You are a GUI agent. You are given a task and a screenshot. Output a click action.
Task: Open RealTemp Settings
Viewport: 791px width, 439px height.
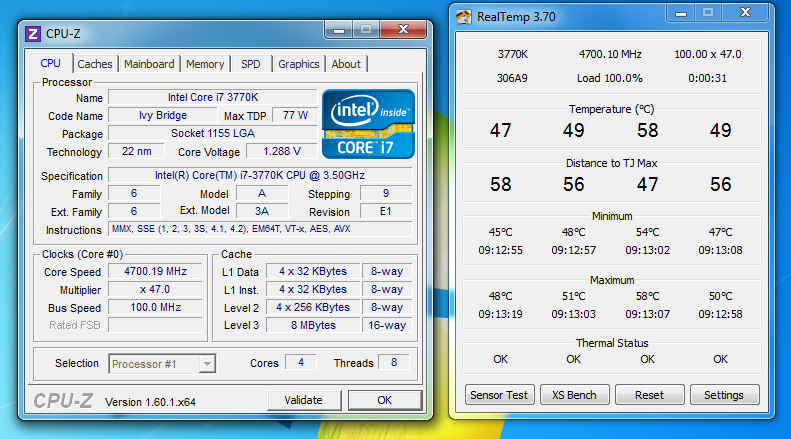(724, 395)
